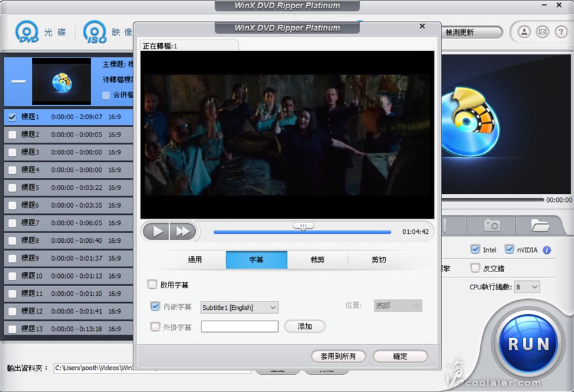Uncheck 標題1 in the title list
Viewport: 574px width, 392px height.
point(12,117)
